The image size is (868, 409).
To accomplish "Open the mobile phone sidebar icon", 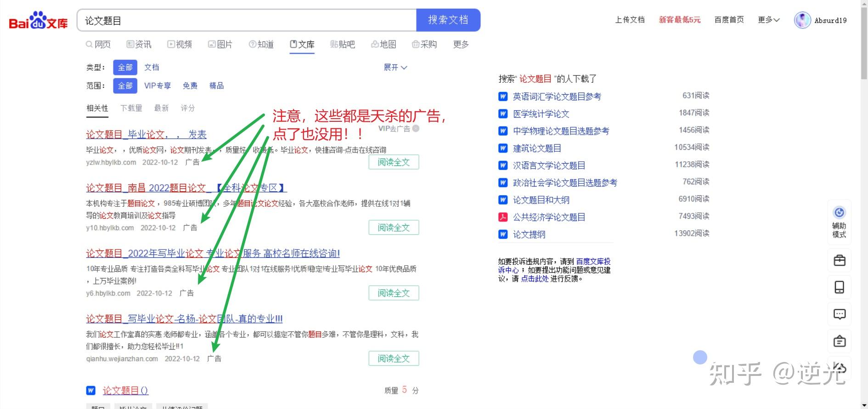I will click(839, 287).
